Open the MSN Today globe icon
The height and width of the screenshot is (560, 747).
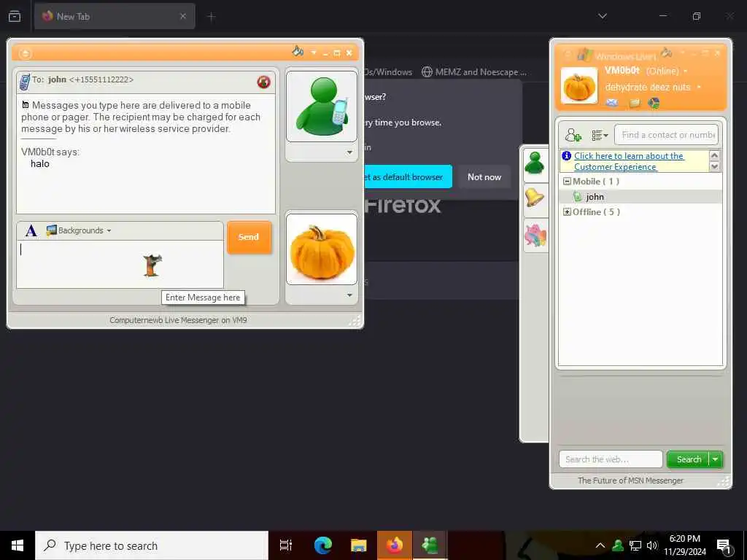[x=654, y=103]
